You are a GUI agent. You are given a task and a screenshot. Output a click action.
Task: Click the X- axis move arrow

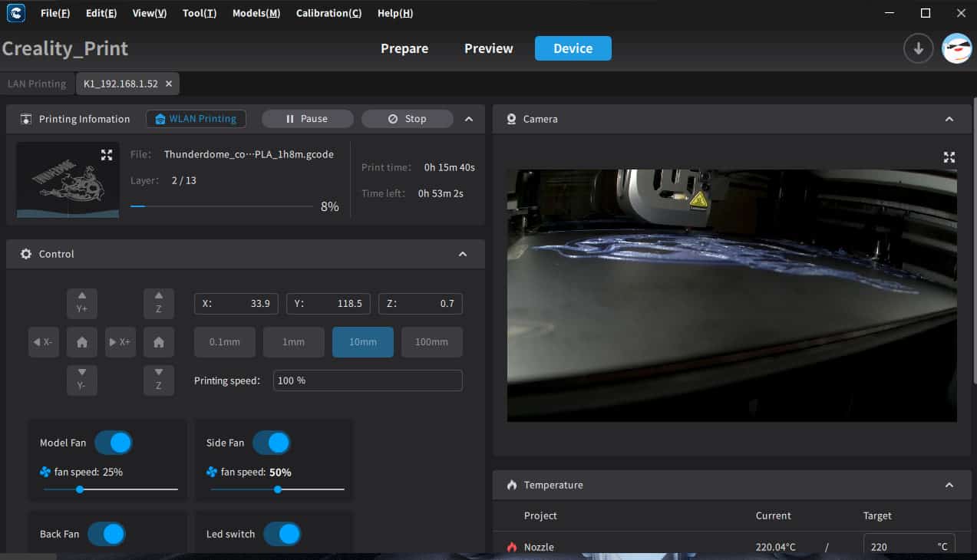[x=44, y=342]
